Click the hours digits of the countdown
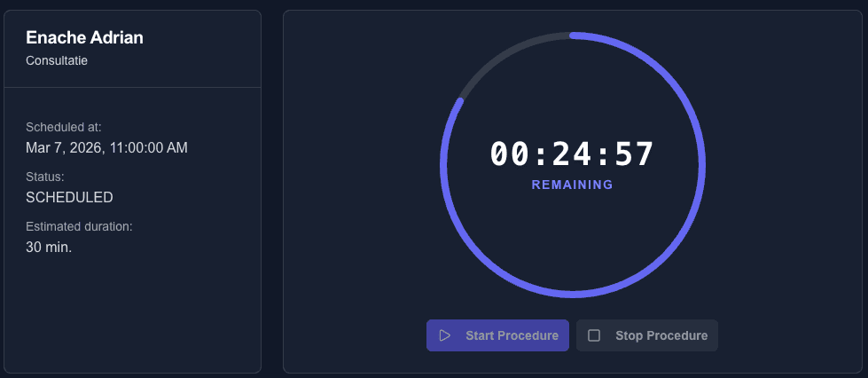 coord(510,154)
